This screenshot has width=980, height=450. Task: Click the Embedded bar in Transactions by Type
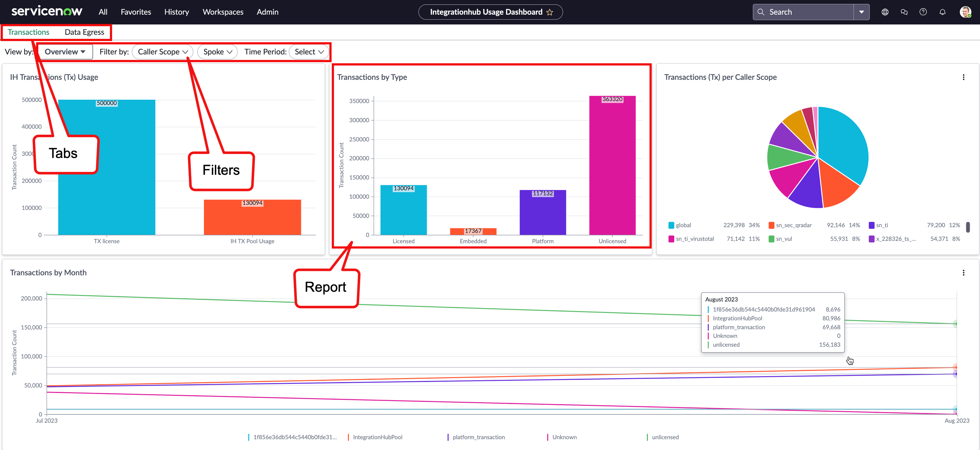point(473,232)
